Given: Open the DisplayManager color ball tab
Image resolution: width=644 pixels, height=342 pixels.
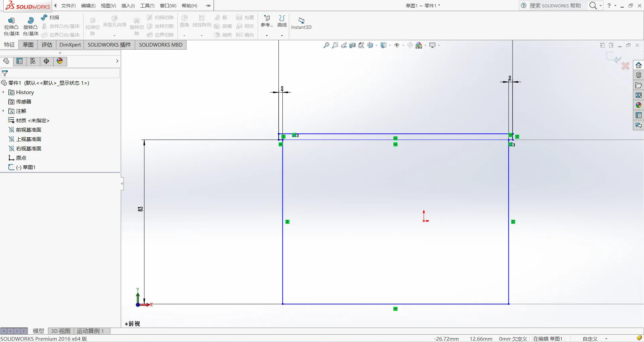Looking at the screenshot, I should 60,61.
